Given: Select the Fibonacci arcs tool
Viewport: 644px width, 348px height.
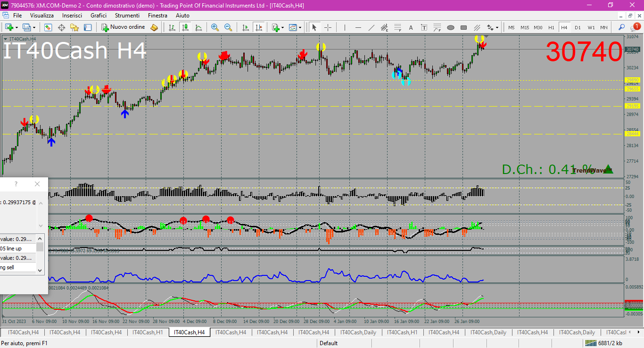Looking at the screenshot, I should (x=437, y=27).
